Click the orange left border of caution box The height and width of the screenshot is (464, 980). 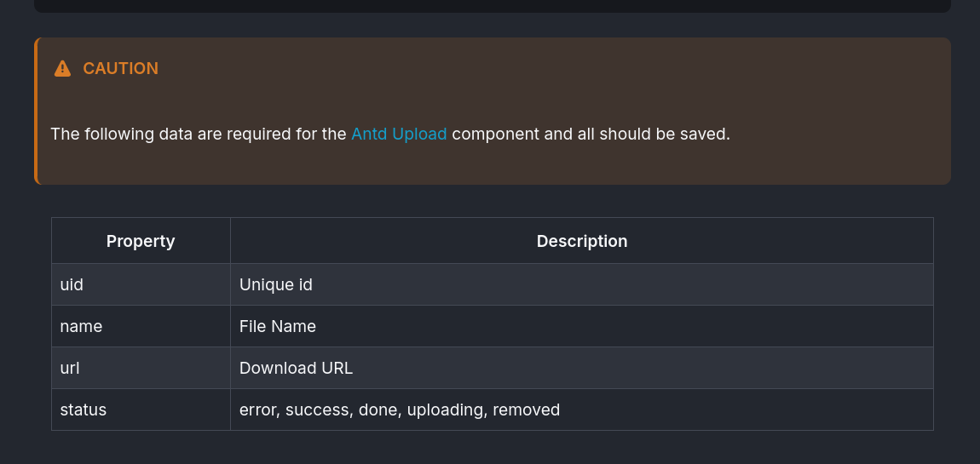pyautogui.click(x=36, y=112)
